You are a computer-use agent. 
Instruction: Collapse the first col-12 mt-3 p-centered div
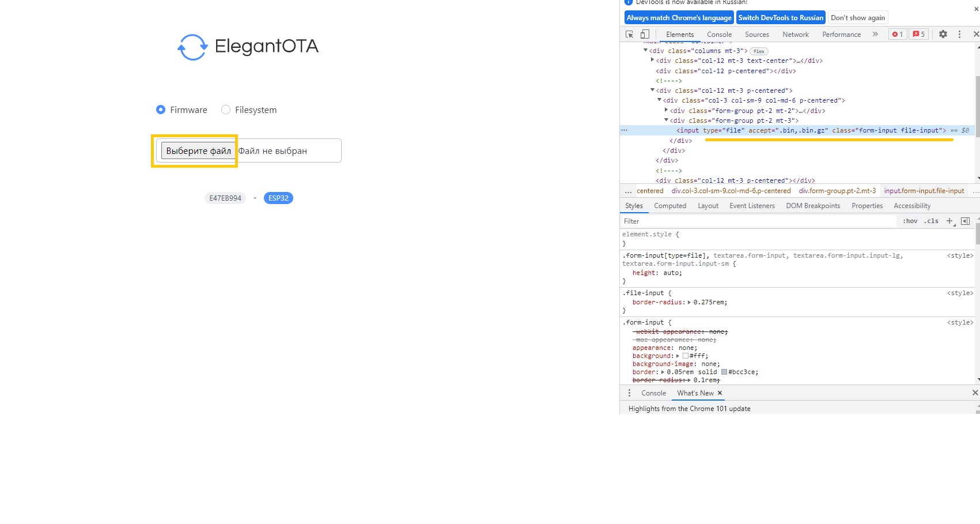pyautogui.click(x=652, y=90)
